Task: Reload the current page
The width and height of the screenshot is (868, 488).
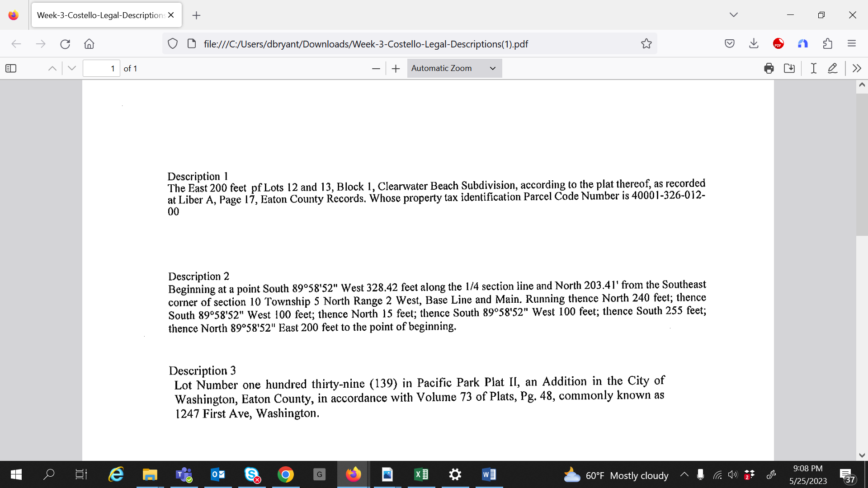Action: tap(65, 43)
